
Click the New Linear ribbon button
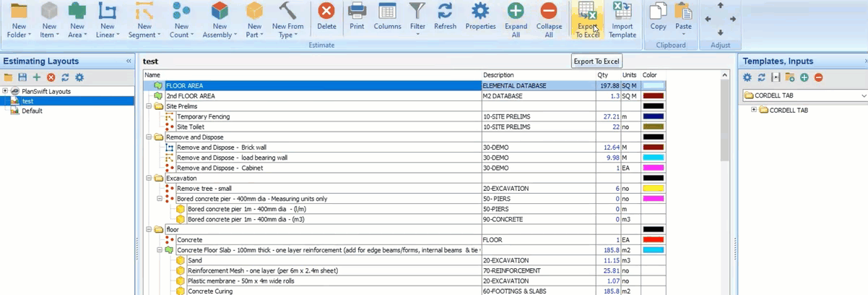point(107,20)
